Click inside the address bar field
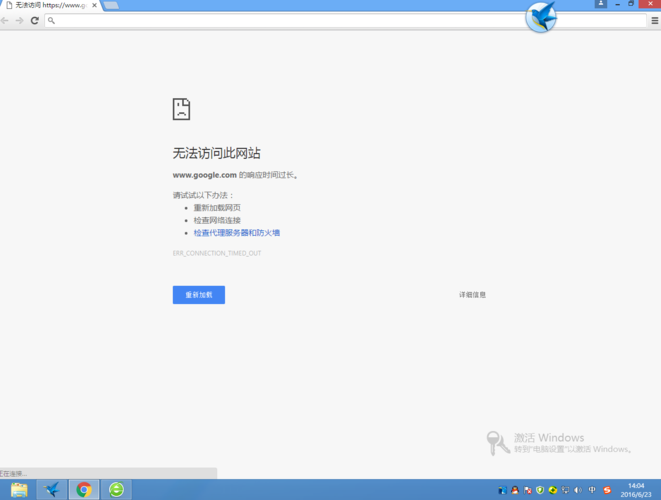Screen dimensions: 661x500 [x=346, y=21]
